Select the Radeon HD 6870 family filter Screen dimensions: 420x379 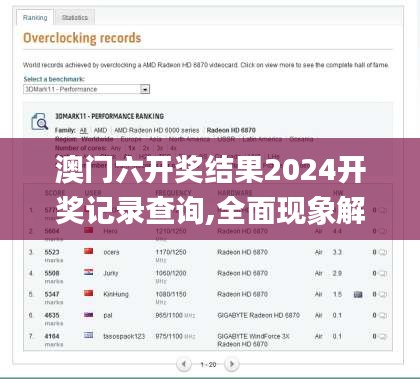click(x=231, y=130)
